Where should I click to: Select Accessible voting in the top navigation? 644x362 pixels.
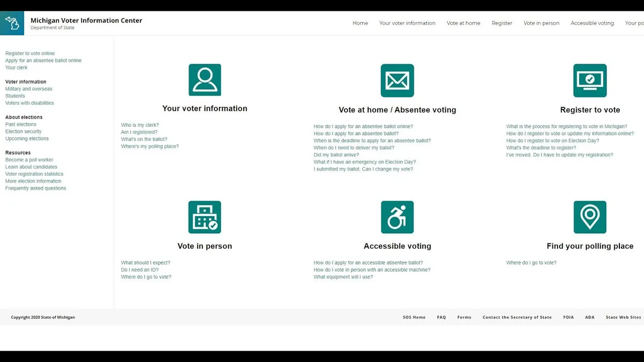(x=592, y=23)
